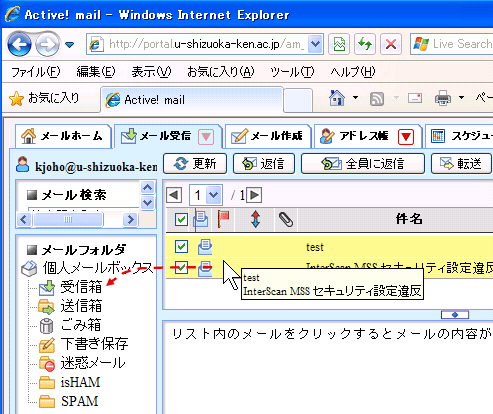This screenshot has height=414, width=493.
Task: Click the 更新 refresh button
Action: point(195,163)
